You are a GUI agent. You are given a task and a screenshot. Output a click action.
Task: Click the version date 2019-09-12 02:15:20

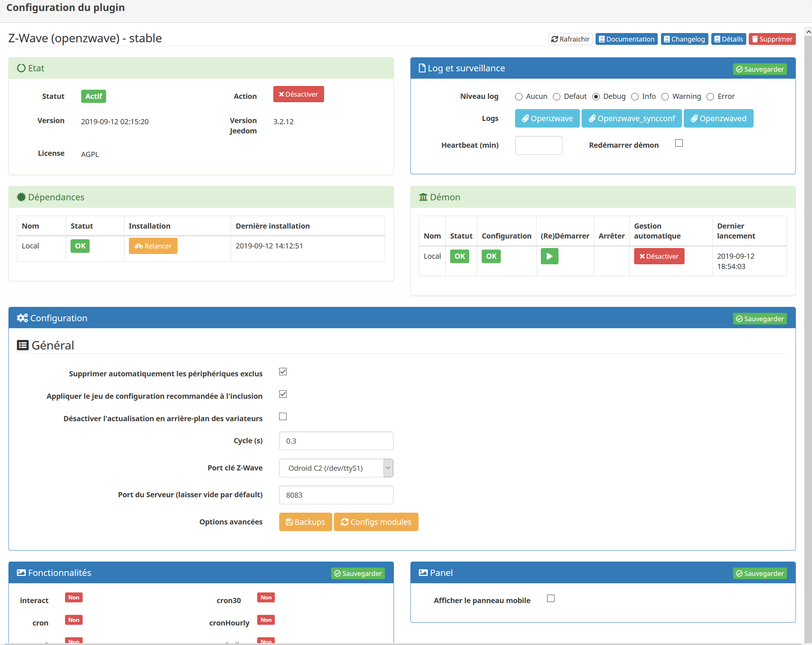tap(115, 122)
